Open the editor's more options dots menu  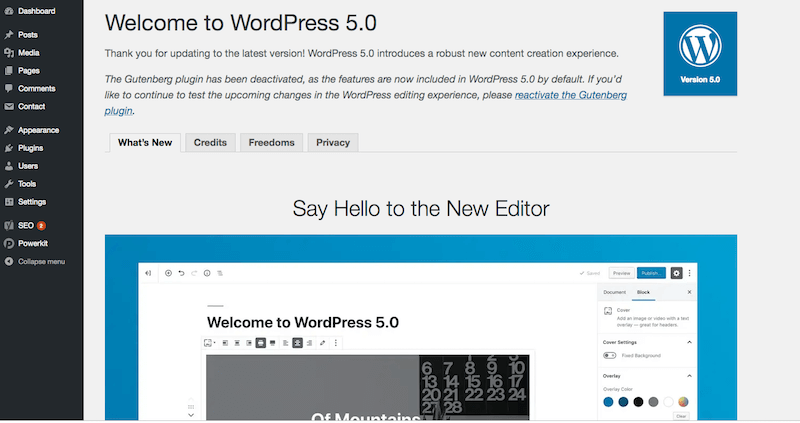[689, 273]
